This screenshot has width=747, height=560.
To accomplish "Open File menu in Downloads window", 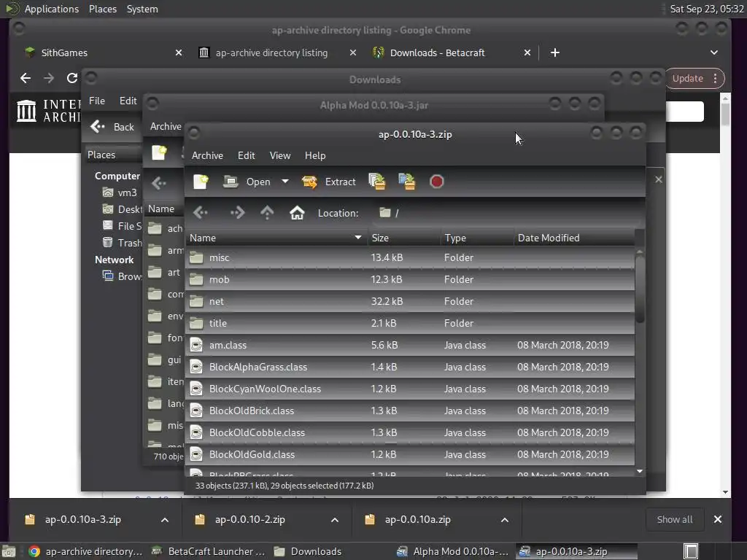I will tap(97, 101).
